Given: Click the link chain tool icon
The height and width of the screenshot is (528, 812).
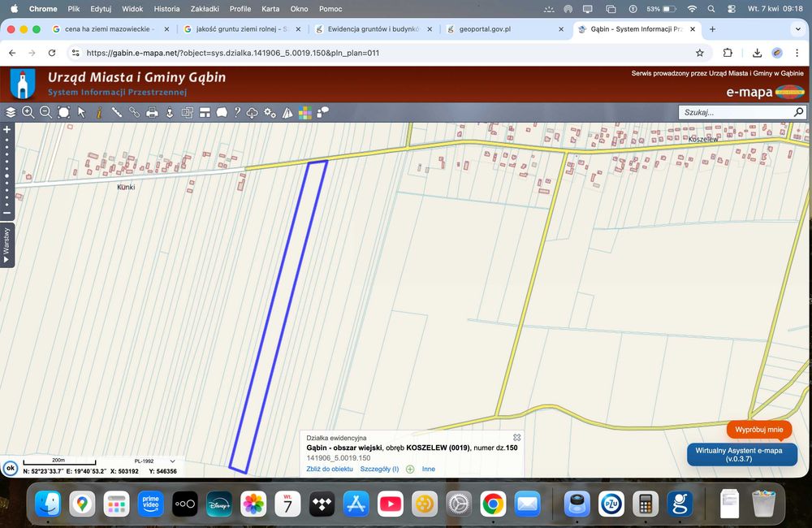Looking at the screenshot, I should tap(134, 112).
